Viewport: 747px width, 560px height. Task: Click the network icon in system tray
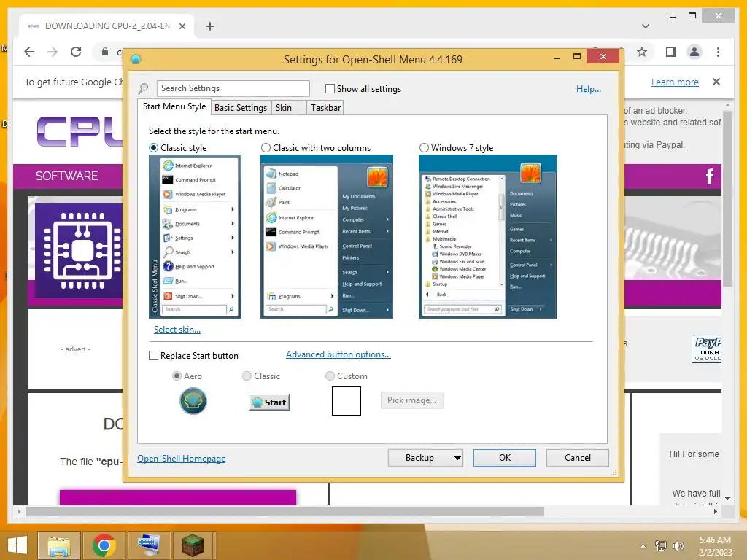tap(661, 545)
